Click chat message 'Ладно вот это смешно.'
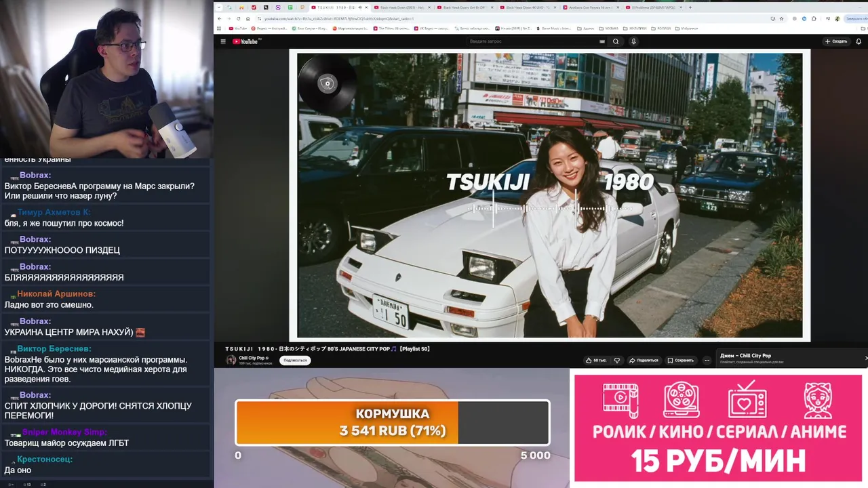Viewport: 868px width, 488px height. coord(49,305)
